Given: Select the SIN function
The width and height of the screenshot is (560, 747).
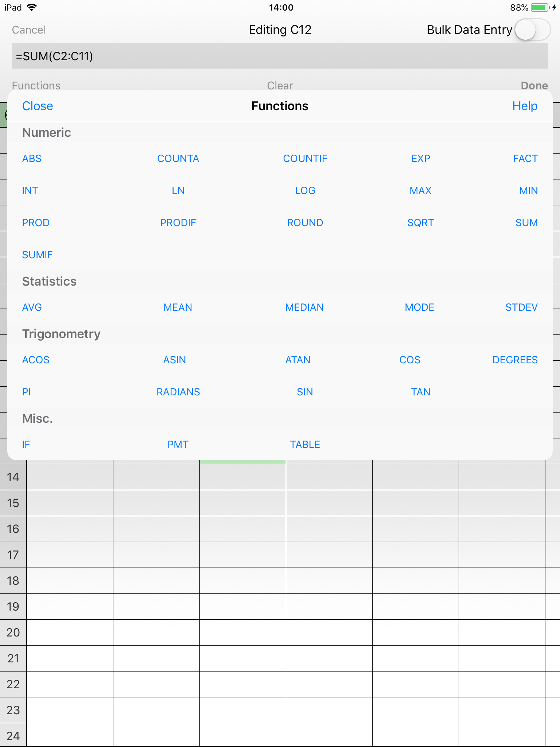Looking at the screenshot, I should click(x=305, y=392).
